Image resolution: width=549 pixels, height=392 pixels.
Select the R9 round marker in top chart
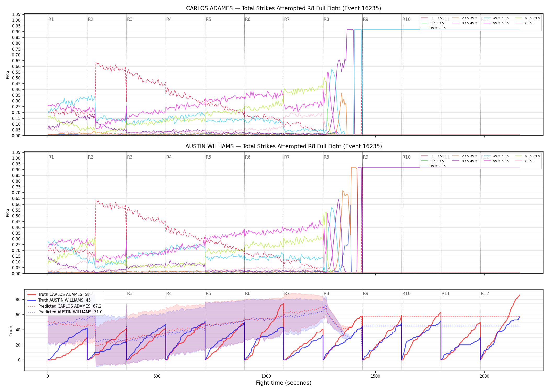[365, 19]
